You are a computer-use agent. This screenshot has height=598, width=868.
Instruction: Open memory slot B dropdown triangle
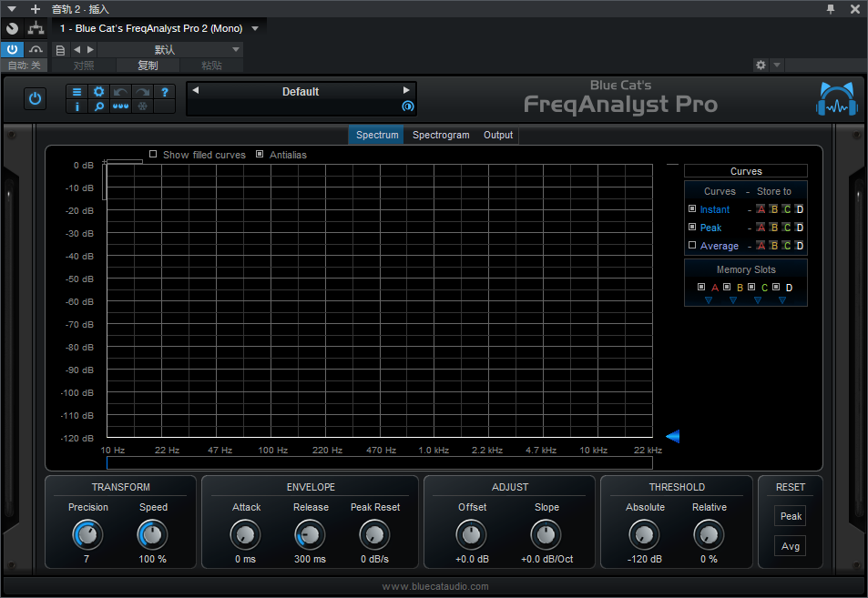(733, 300)
